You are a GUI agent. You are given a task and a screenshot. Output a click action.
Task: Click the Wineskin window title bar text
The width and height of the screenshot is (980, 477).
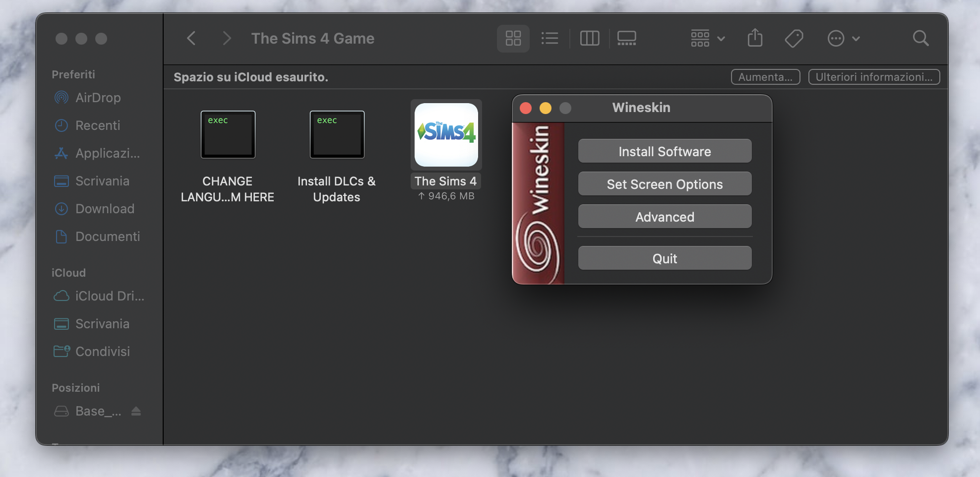tap(641, 108)
